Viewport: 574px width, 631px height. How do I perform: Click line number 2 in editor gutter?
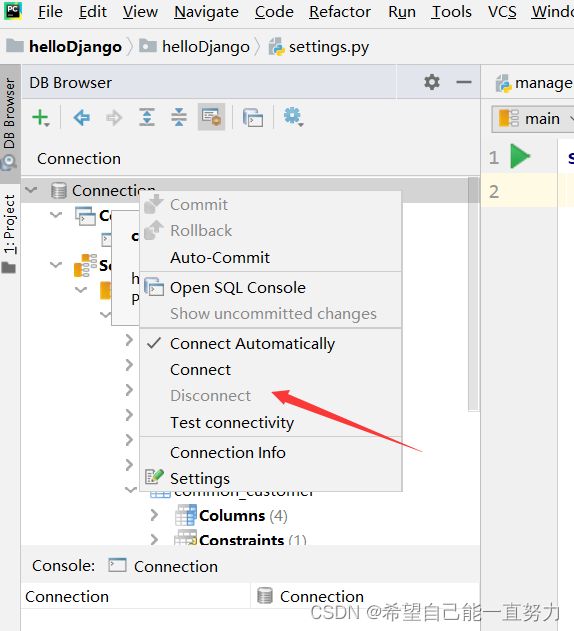(494, 192)
